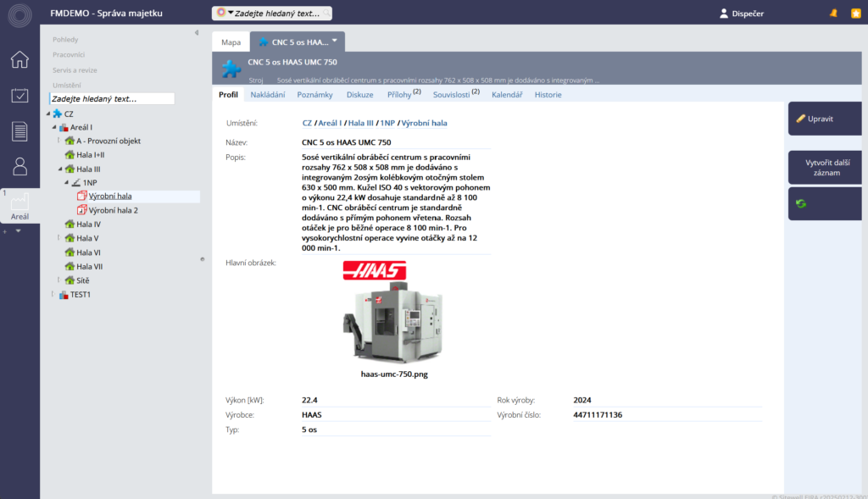Switch to the Kalendář tab
The width and height of the screenshot is (868, 499).
[x=507, y=95]
